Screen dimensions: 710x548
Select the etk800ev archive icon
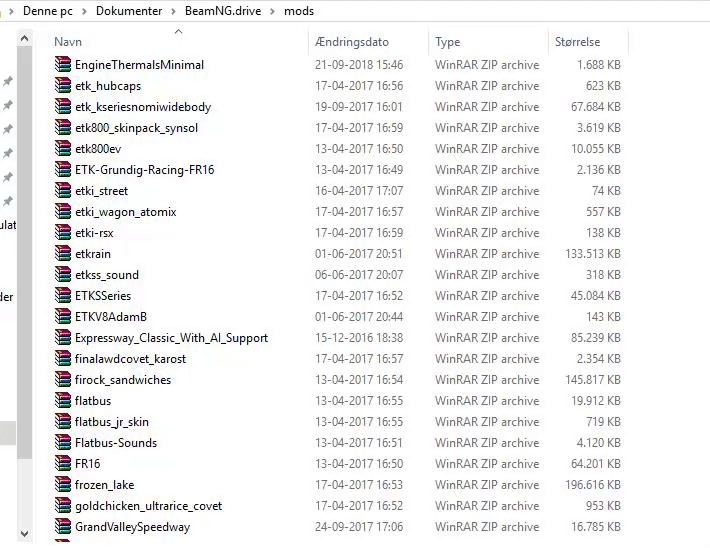(x=63, y=148)
